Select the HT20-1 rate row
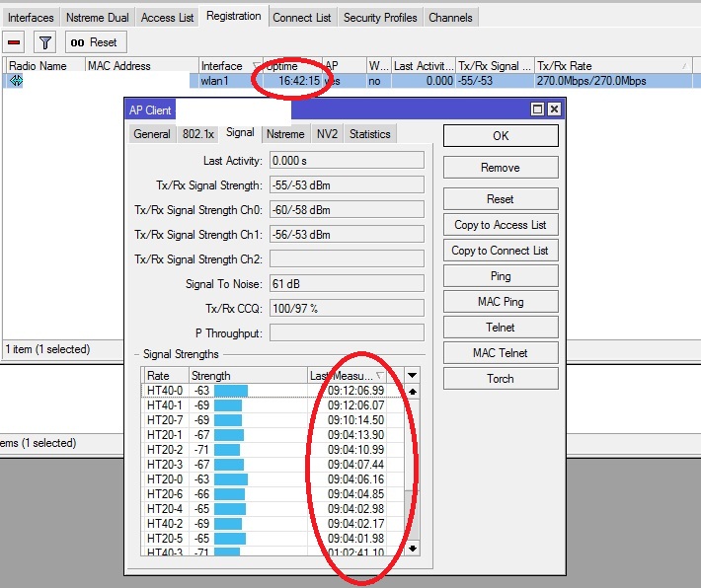This screenshot has width=701, height=588. [273, 435]
